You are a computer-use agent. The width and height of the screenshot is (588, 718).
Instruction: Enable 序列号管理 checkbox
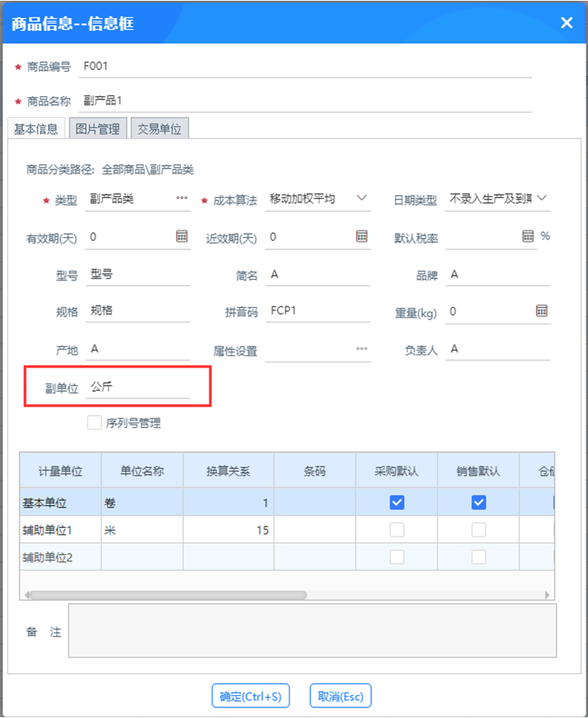pyautogui.click(x=94, y=423)
